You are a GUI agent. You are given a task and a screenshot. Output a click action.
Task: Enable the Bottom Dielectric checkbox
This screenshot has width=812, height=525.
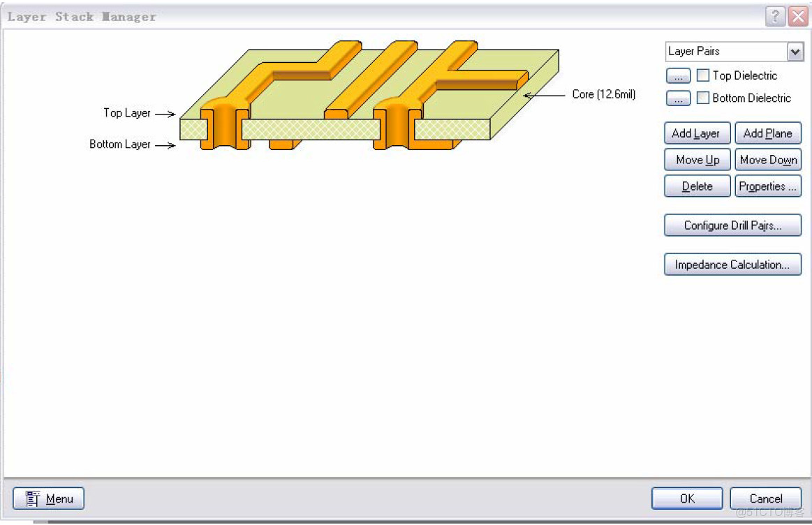click(702, 98)
